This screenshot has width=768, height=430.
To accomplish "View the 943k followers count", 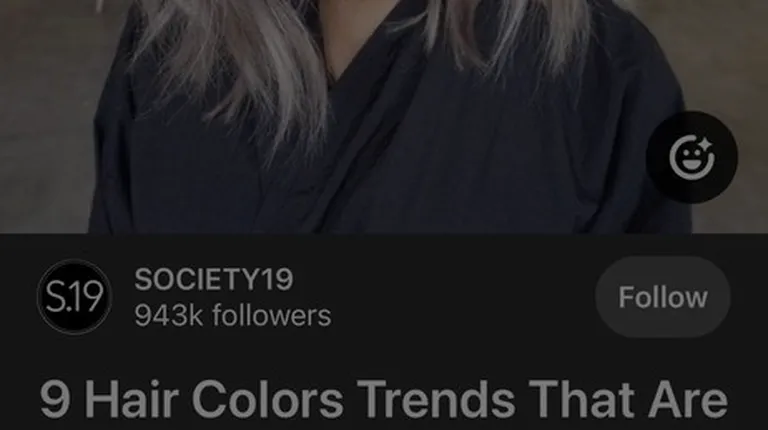I will [233, 315].
